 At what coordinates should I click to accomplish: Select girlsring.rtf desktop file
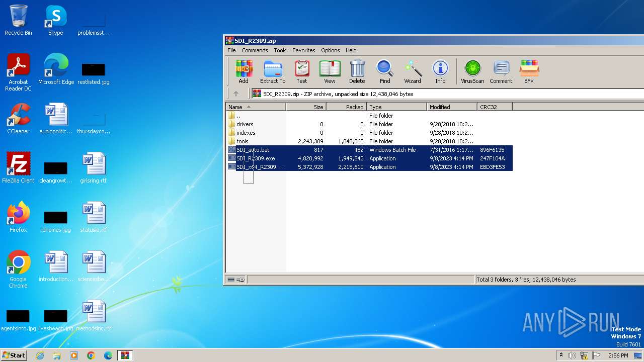tap(94, 168)
